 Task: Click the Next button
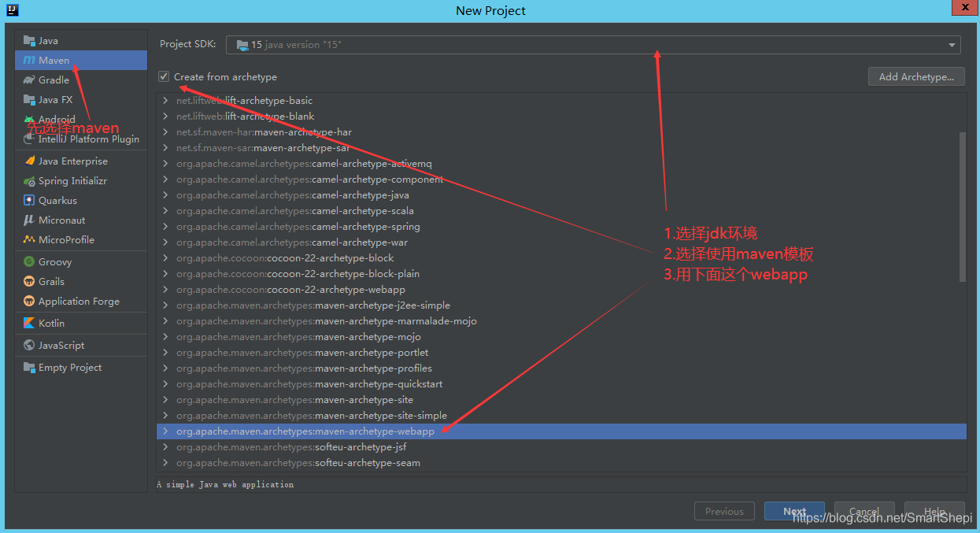(x=794, y=511)
